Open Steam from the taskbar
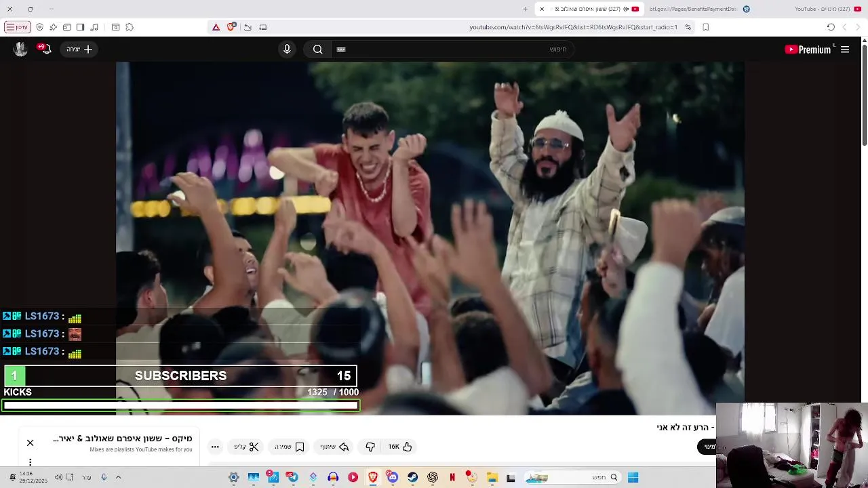The image size is (868, 488). (x=412, y=477)
